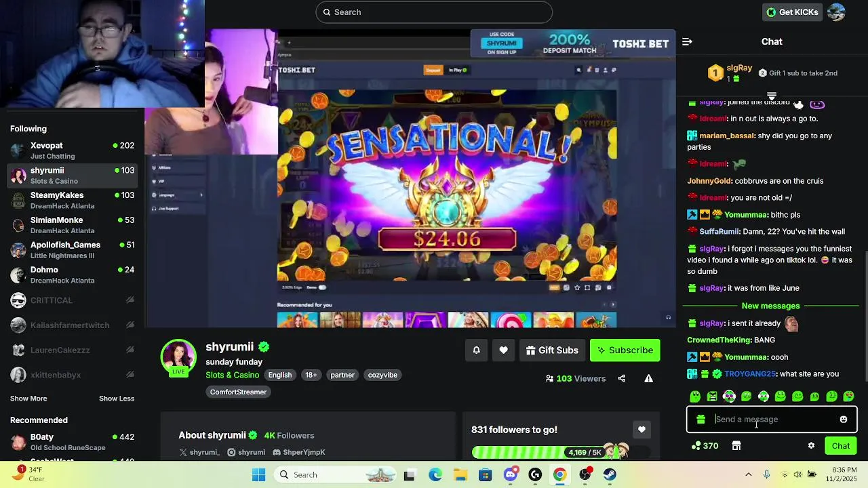The image size is (868, 488).
Task: Open the Microsoft Store taskbar icon
Action: coord(485,474)
